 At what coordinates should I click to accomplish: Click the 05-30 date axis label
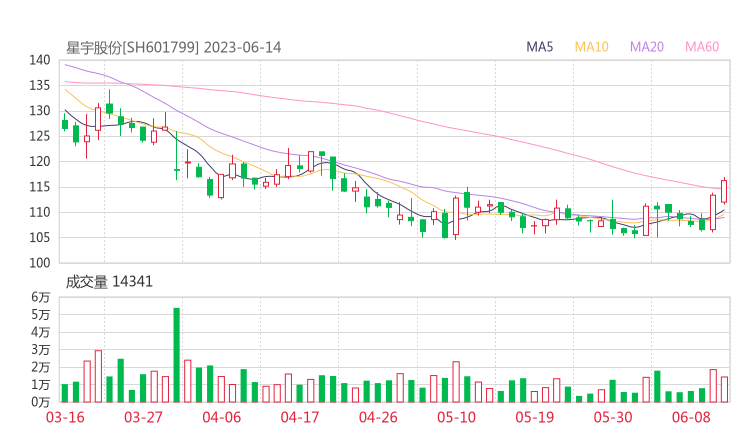tap(613, 417)
